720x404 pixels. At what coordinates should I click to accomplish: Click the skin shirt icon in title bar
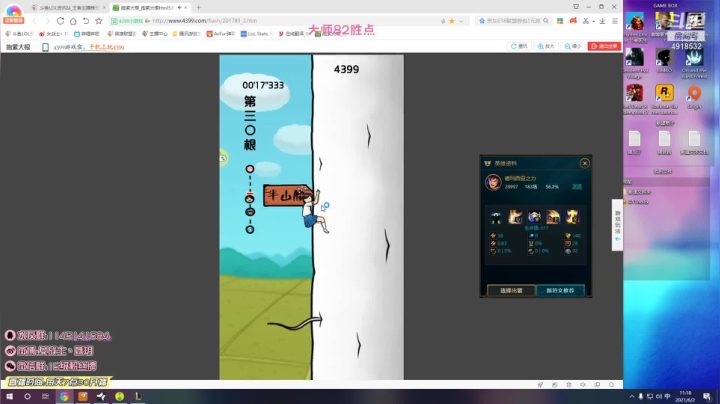tap(576, 6)
